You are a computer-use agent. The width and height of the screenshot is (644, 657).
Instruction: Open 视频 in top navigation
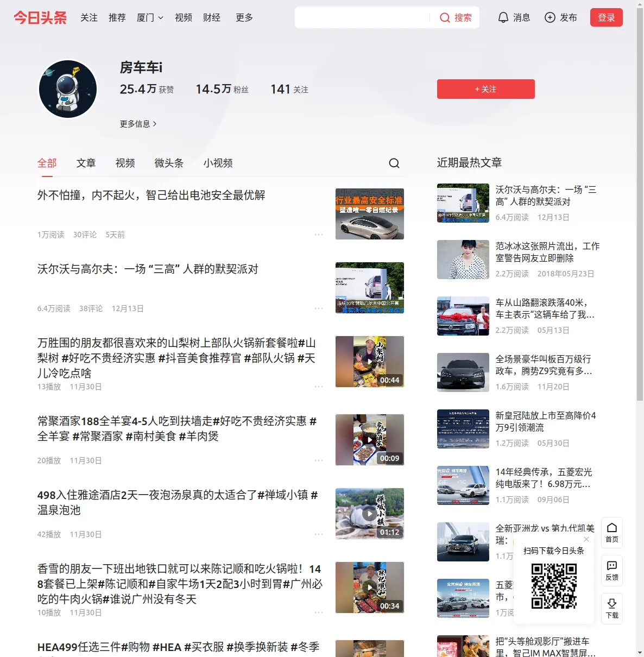point(184,18)
